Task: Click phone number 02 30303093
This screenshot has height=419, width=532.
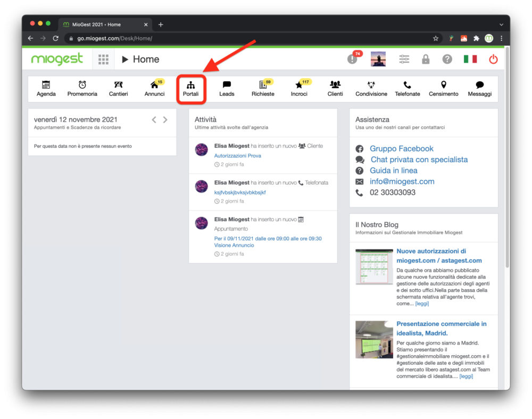Action: click(392, 192)
